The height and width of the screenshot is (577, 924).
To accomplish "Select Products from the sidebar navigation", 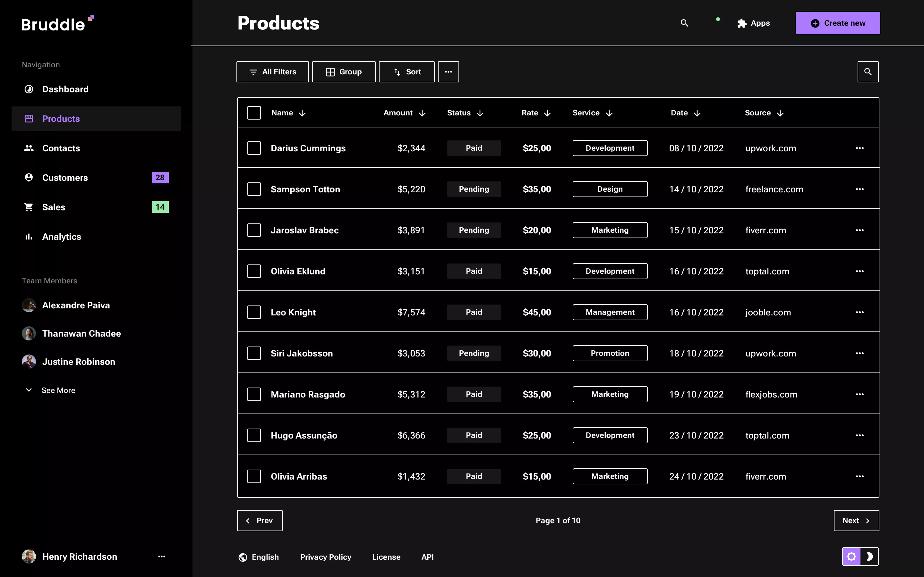I will [61, 118].
